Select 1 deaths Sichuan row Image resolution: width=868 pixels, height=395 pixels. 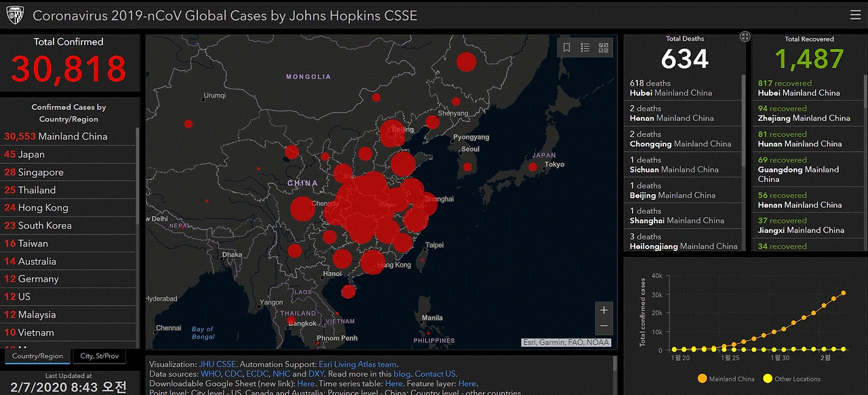coord(684,165)
